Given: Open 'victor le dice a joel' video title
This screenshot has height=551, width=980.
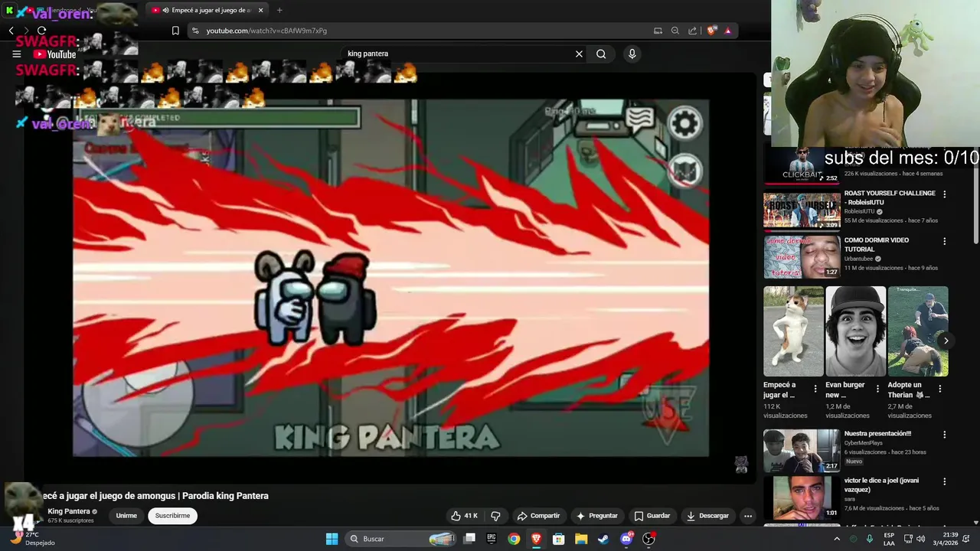Looking at the screenshot, I should pyautogui.click(x=881, y=484).
